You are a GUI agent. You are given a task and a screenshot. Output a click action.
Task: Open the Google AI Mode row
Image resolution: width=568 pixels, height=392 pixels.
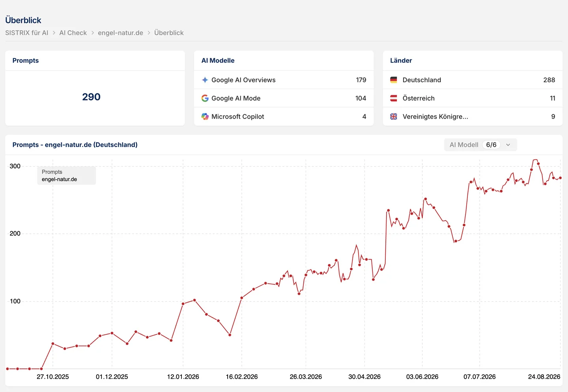coord(284,98)
